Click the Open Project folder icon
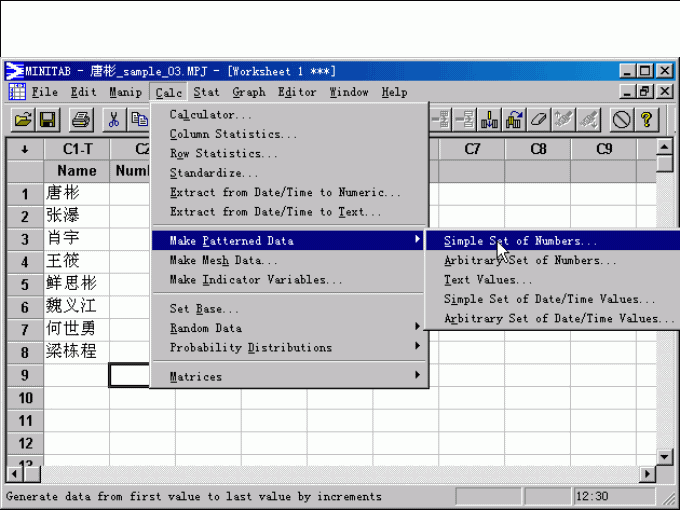 (22, 120)
